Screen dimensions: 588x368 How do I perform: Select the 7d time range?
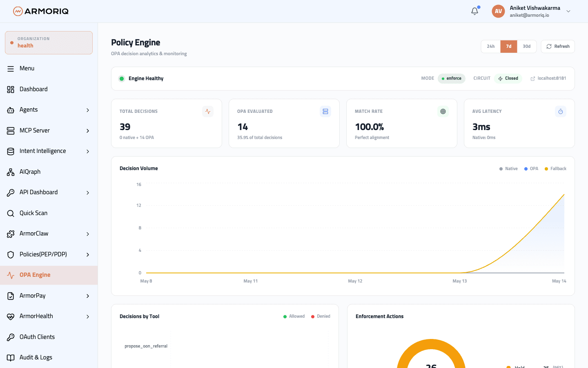pos(509,47)
